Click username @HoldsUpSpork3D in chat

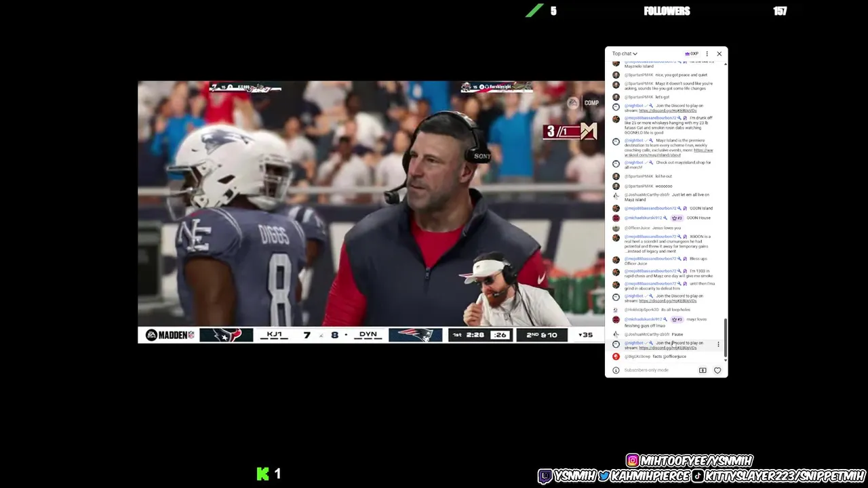pos(642,310)
